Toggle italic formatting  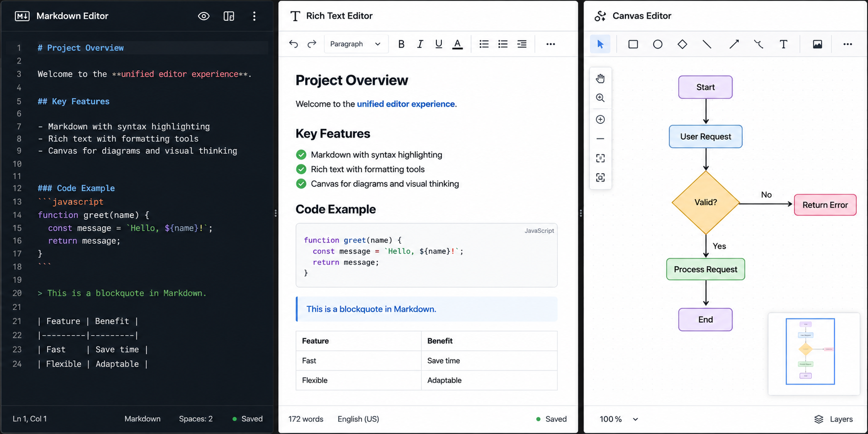(420, 44)
